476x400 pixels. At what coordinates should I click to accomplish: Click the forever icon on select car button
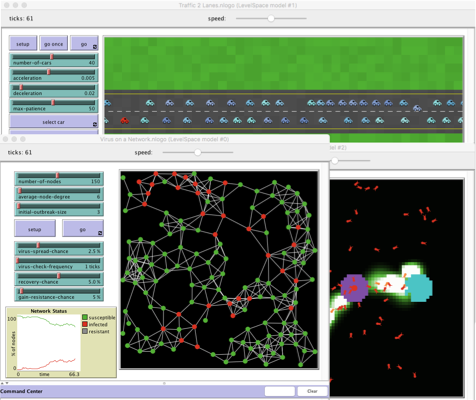coord(95,124)
